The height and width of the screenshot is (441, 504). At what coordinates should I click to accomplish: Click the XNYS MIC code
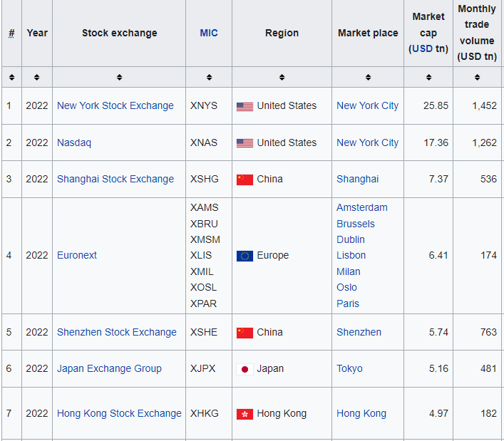point(204,105)
